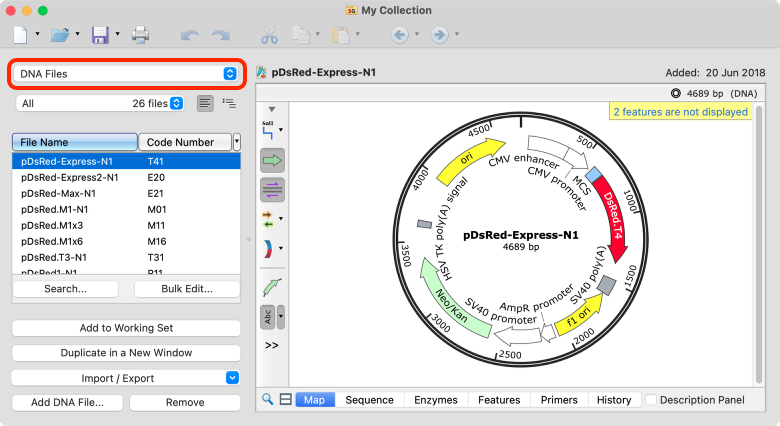Enable the Description Panel checkbox
Viewport: 780px width, 426px height.
coord(651,400)
